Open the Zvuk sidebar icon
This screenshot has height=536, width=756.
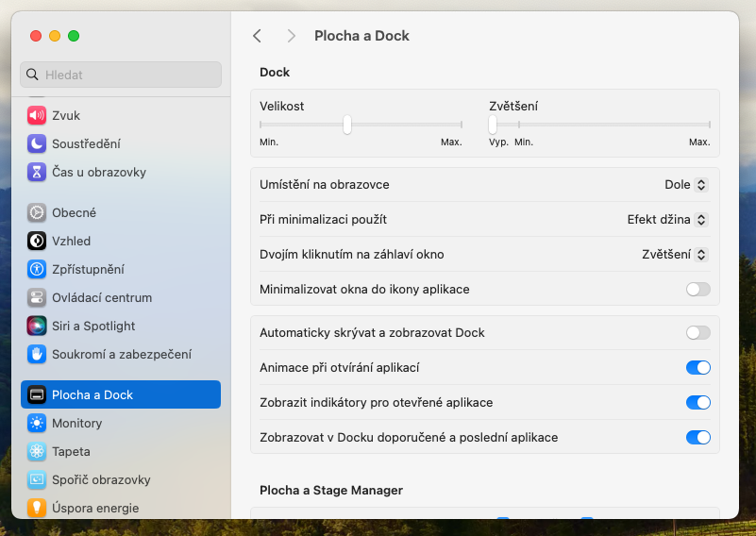pos(37,115)
